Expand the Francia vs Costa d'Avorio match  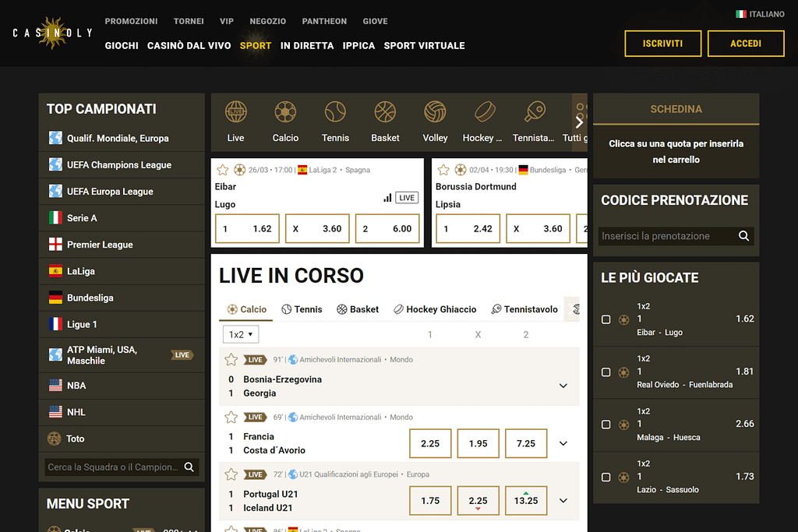563,443
